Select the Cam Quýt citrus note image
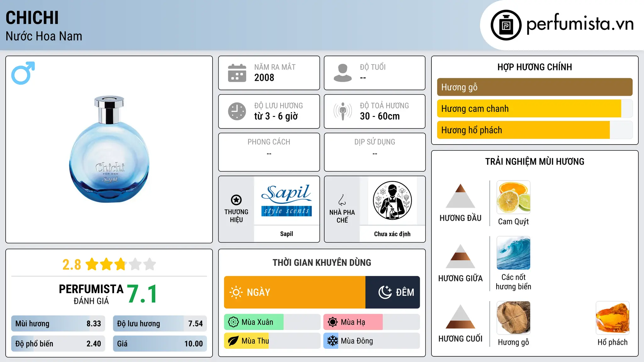 [x=514, y=197]
